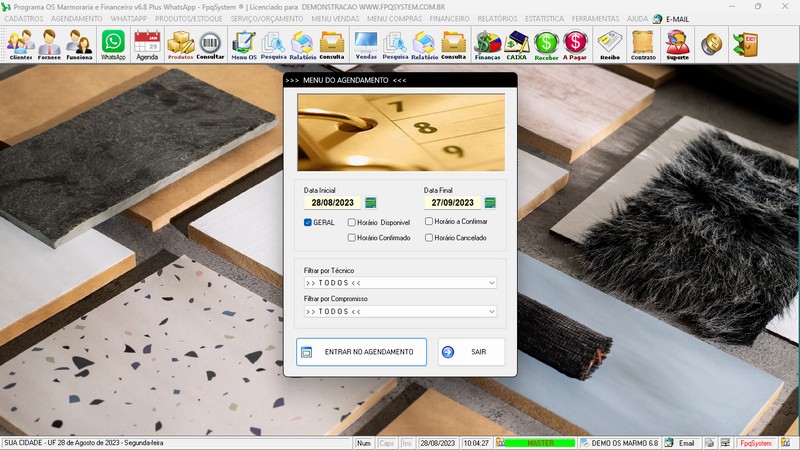Check Horário a Confirmar checkbox

429,221
